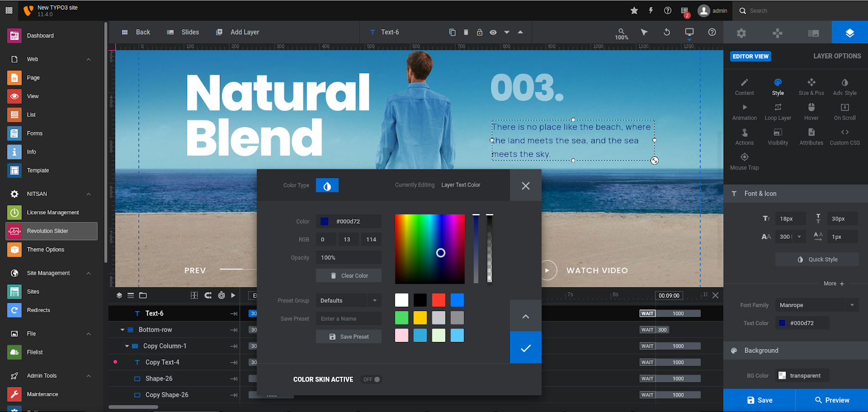Open the Slides panel

(x=183, y=32)
